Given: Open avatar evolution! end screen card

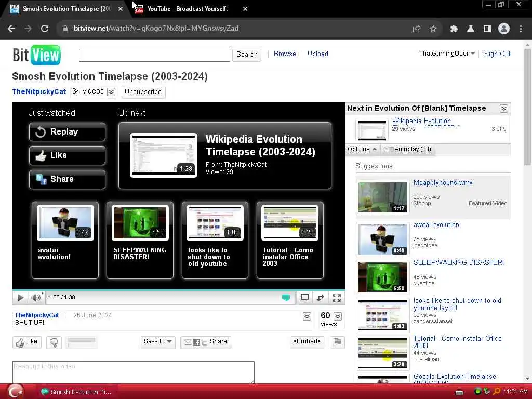Looking at the screenshot, I should pos(65,240).
